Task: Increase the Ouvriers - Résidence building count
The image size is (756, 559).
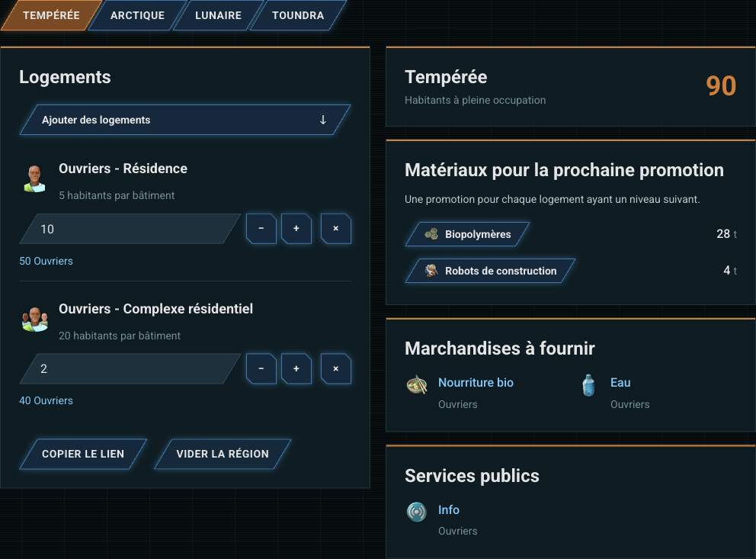Action: coord(296,229)
